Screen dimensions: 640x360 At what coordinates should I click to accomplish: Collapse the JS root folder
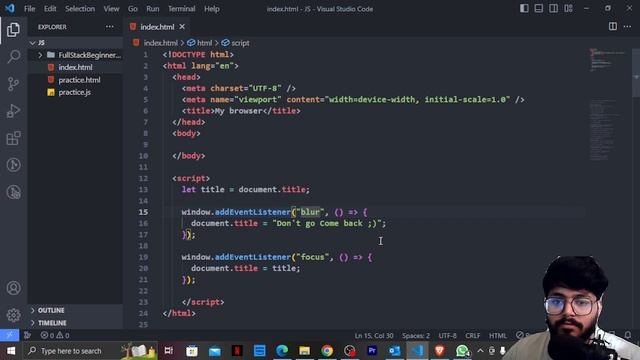[76, 42]
